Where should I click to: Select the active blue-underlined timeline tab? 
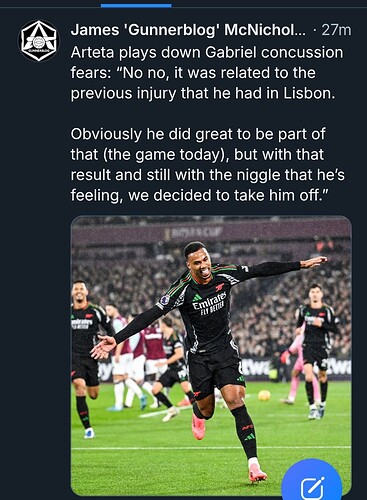pos(136,4)
